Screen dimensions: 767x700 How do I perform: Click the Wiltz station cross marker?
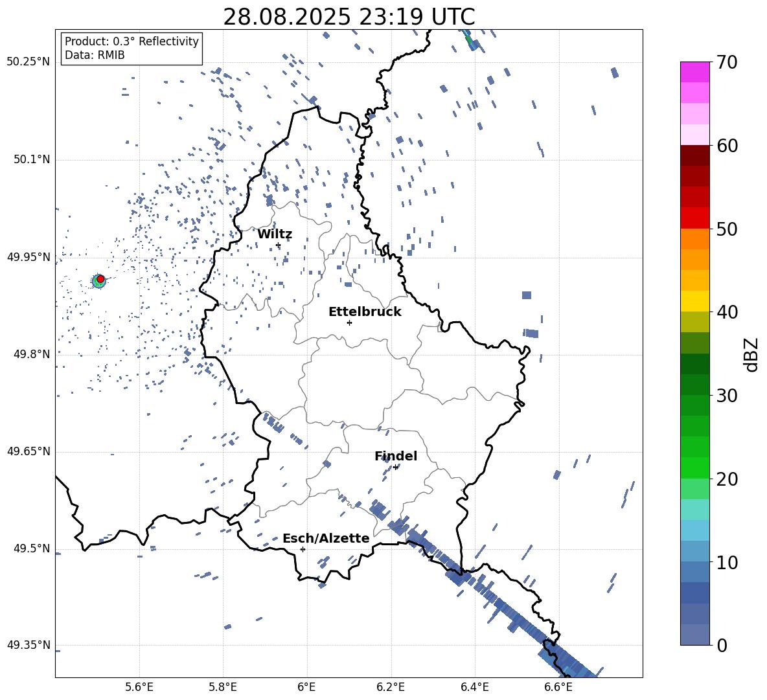point(279,245)
